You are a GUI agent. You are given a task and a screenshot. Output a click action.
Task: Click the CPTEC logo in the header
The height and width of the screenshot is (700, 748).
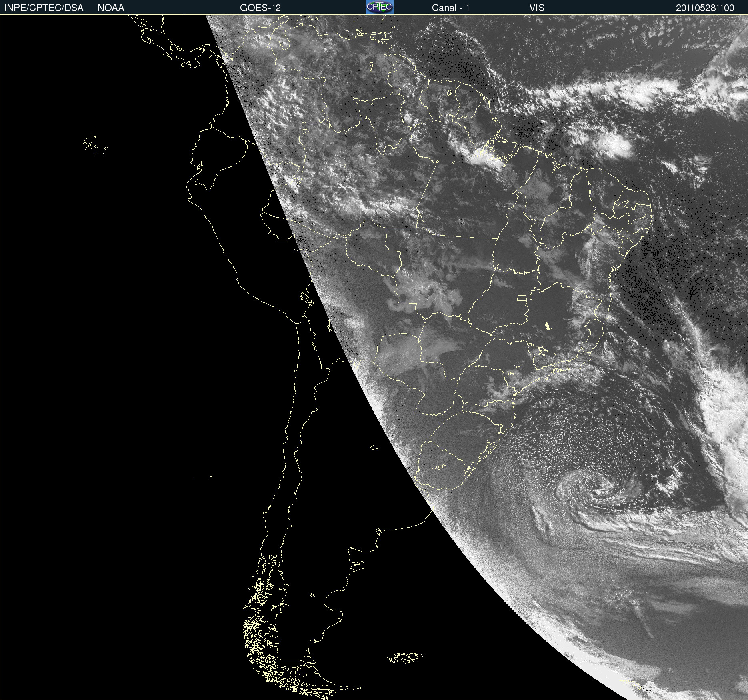tap(380, 7)
